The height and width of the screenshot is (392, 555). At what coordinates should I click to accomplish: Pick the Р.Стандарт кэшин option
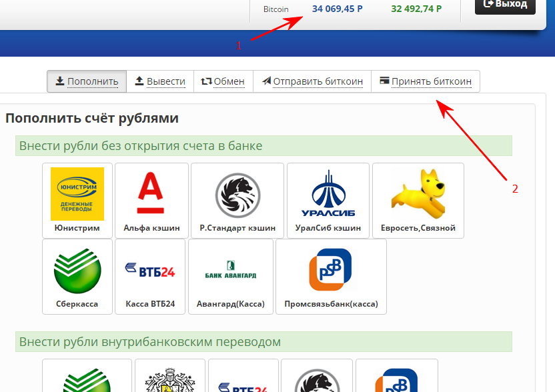click(237, 201)
